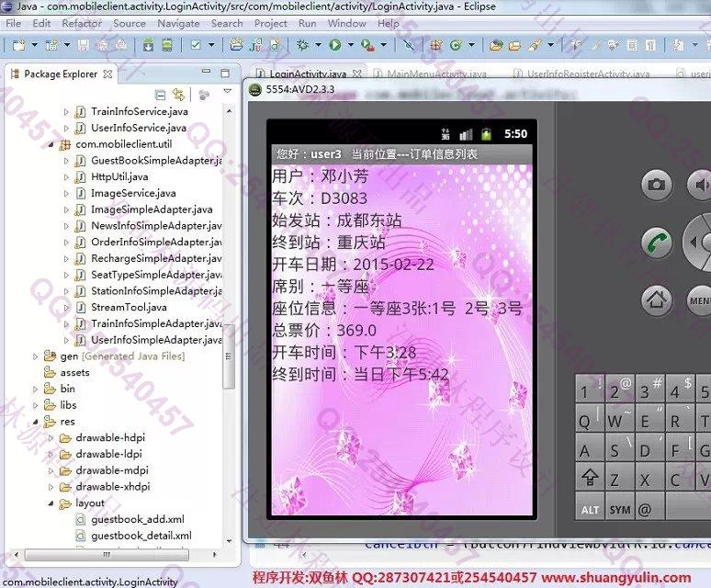Image resolution: width=711 pixels, height=588 pixels.
Task: Click the Open Type toolbar icon
Action: point(496,45)
